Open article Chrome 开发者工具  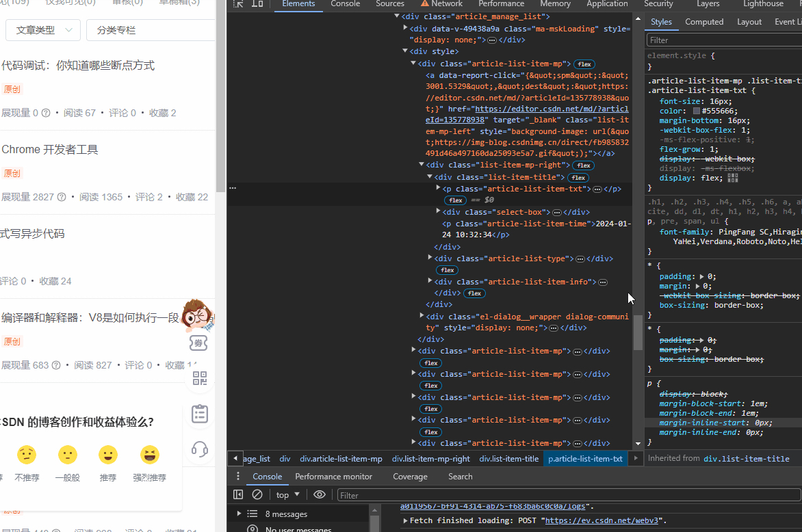pos(50,150)
